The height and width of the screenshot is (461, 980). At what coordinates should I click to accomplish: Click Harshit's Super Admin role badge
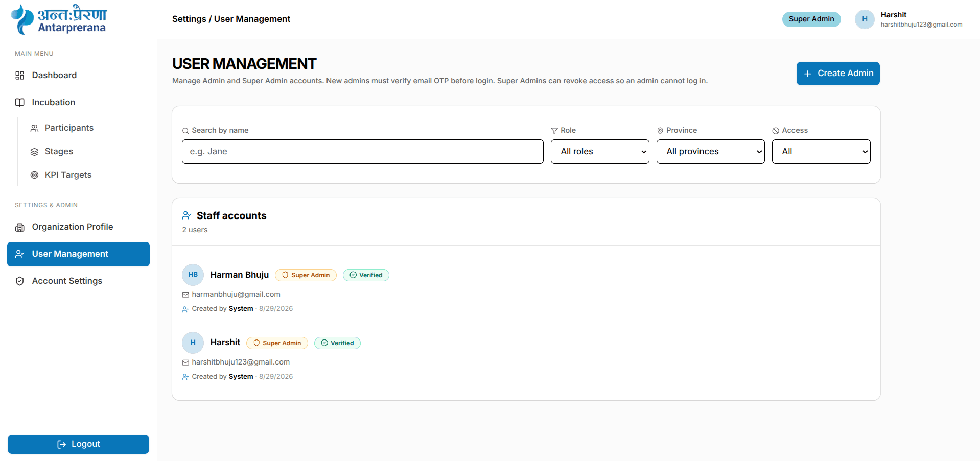click(x=277, y=343)
